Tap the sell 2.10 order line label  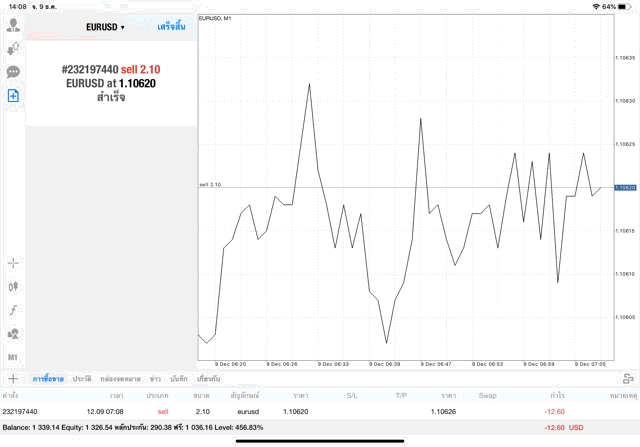pyautogui.click(x=210, y=185)
